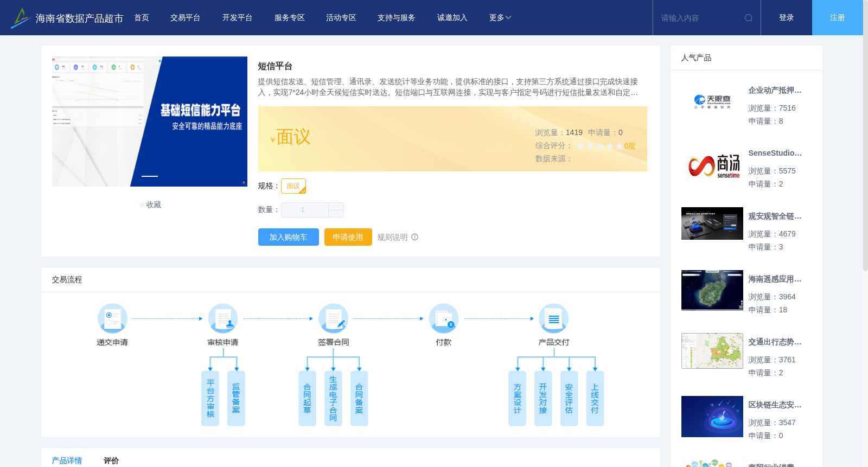This screenshot has height=467, width=868.
Task: Click the 加入购物车 button
Action: 289,237
